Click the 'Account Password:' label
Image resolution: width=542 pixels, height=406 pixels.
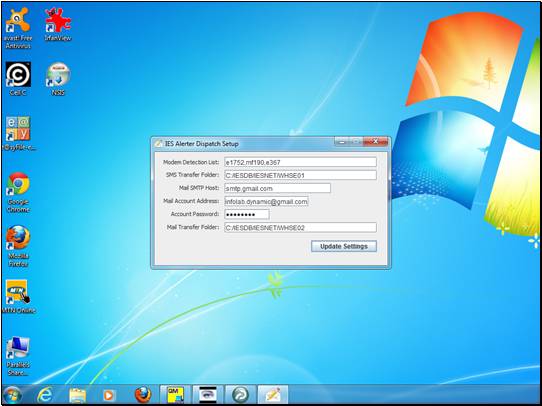195,214
